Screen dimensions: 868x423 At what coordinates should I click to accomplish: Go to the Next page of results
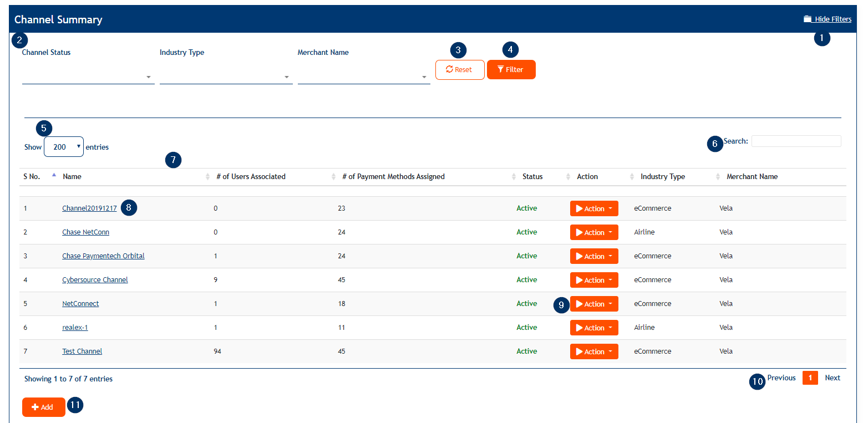(x=832, y=378)
